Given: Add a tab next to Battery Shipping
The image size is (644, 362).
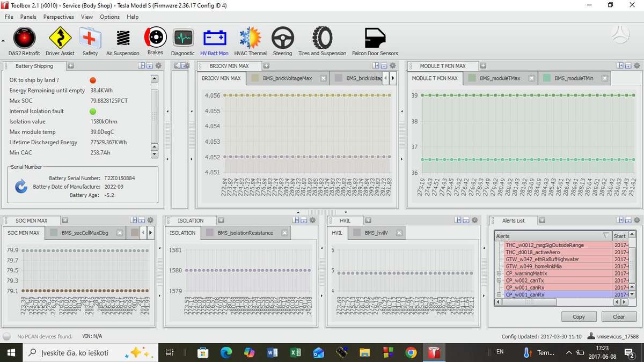Looking at the screenshot, I should [71, 66].
